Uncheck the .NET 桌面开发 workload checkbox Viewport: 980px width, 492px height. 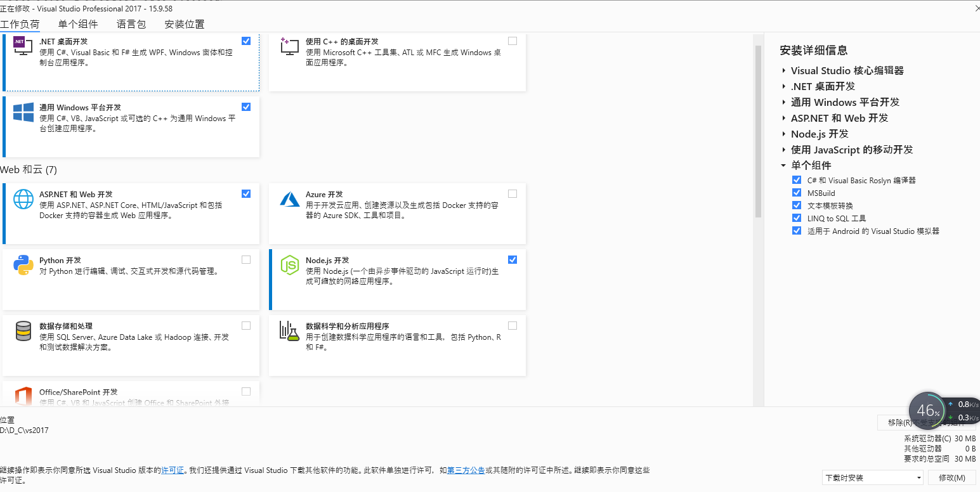point(246,41)
